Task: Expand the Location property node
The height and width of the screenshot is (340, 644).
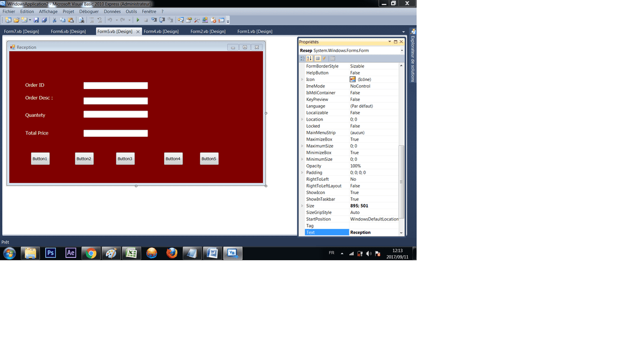Action: 302,120
